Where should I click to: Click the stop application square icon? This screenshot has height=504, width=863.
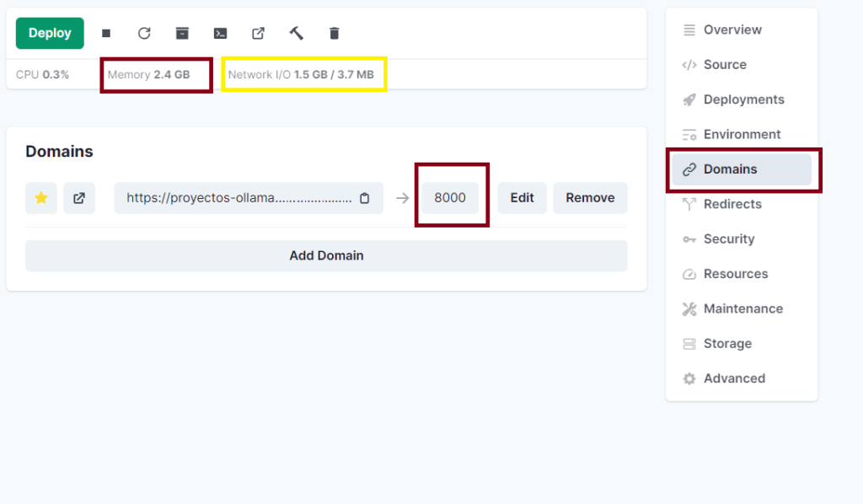tap(106, 34)
